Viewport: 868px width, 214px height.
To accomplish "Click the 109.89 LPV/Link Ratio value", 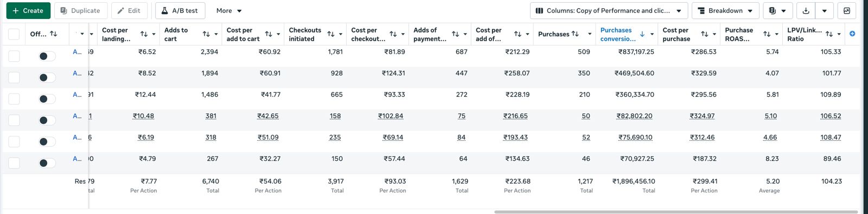I will [x=831, y=95].
